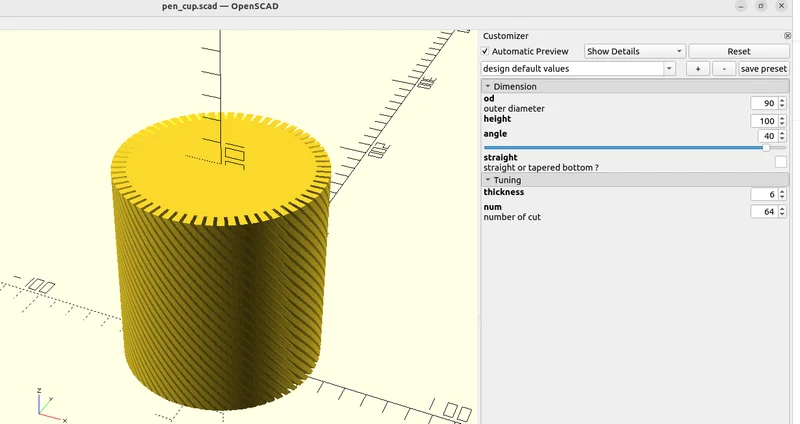Maximize the OpenSCAD window
This screenshot has height=424, width=800.
click(761, 6)
